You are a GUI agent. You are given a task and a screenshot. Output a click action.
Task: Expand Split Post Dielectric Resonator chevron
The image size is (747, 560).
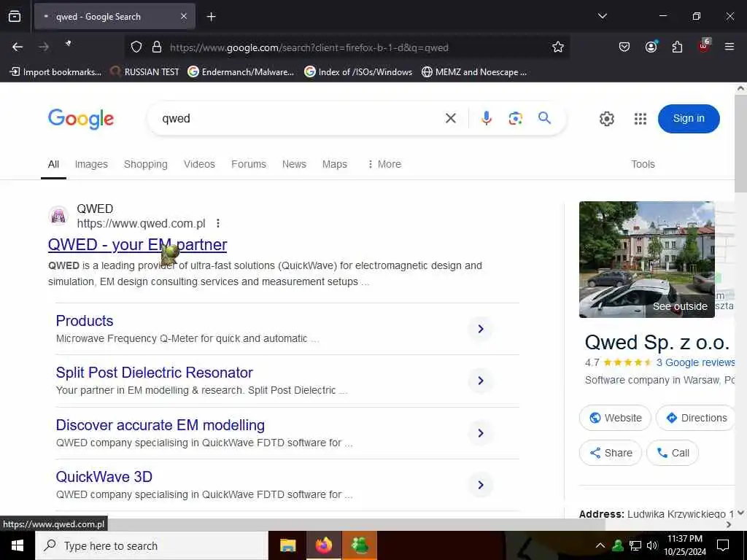coord(480,381)
